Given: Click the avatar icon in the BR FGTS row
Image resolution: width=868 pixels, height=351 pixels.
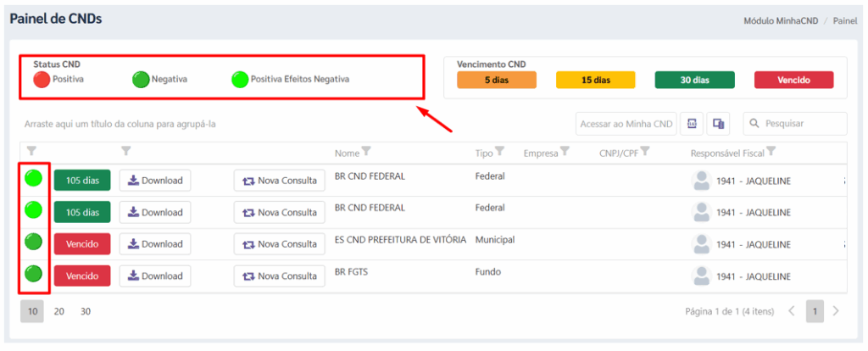Looking at the screenshot, I should [702, 276].
